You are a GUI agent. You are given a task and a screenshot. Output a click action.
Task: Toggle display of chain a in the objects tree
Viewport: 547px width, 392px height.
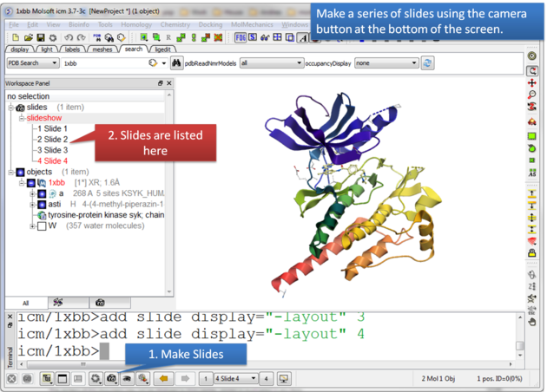(x=40, y=193)
